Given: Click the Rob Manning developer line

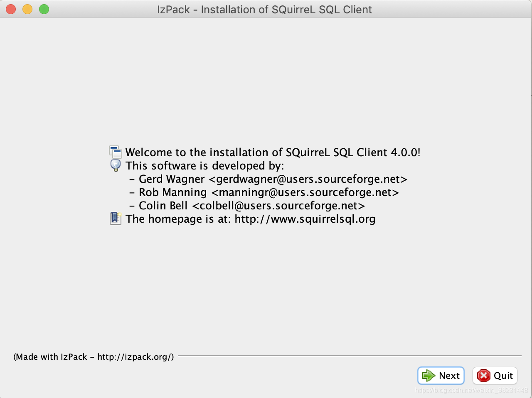Looking at the screenshot, I should 264,192.
